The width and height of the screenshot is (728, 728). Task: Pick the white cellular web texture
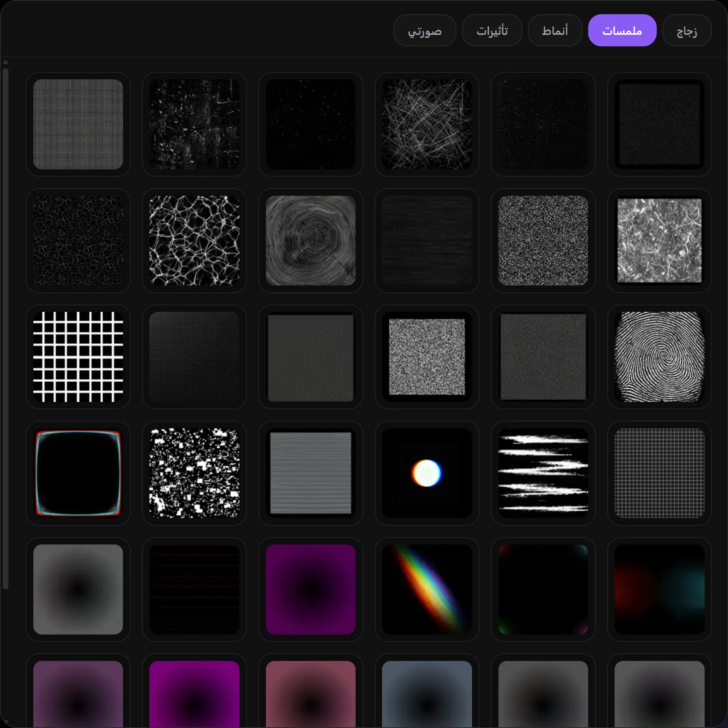(194, 241)
